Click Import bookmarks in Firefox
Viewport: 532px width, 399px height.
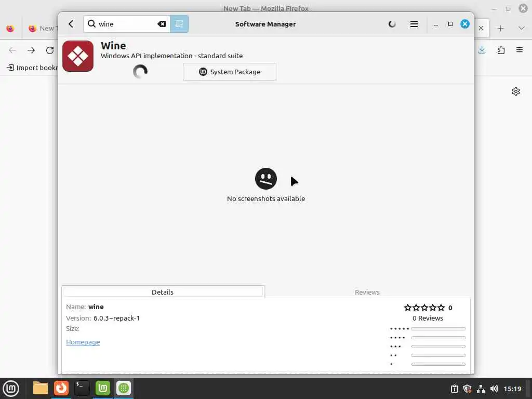point(32,68)
